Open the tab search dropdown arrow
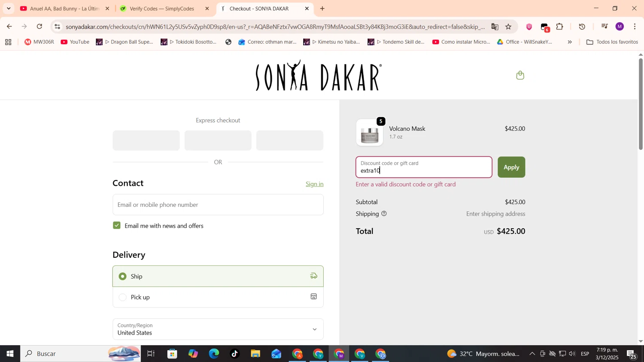This screenshot has height=362, width=644. (x=9, y=9)
